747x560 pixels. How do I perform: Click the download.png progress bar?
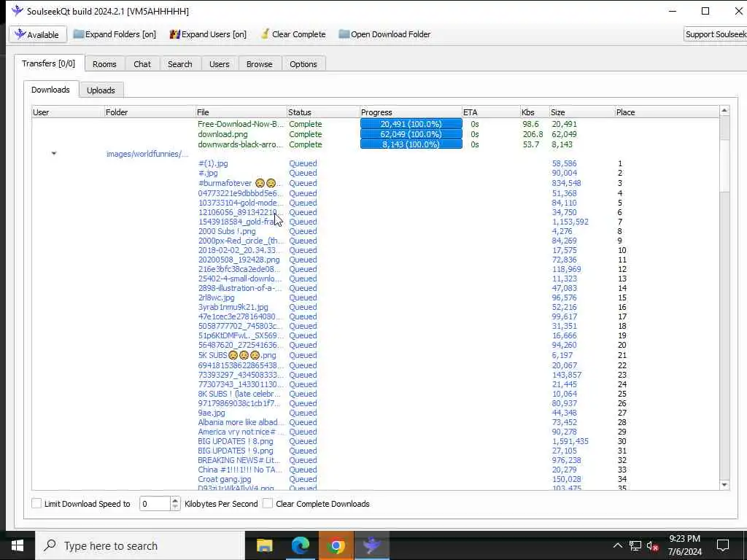[411, 134]
